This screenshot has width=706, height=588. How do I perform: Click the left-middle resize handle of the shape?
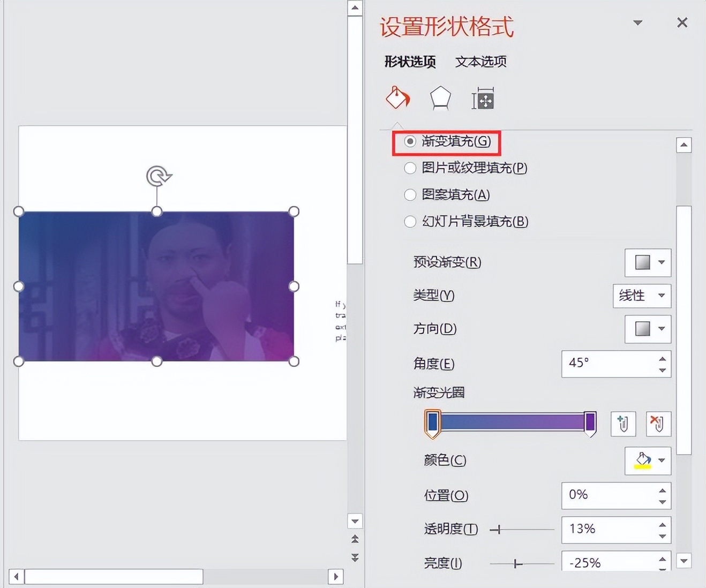[19, 287]
